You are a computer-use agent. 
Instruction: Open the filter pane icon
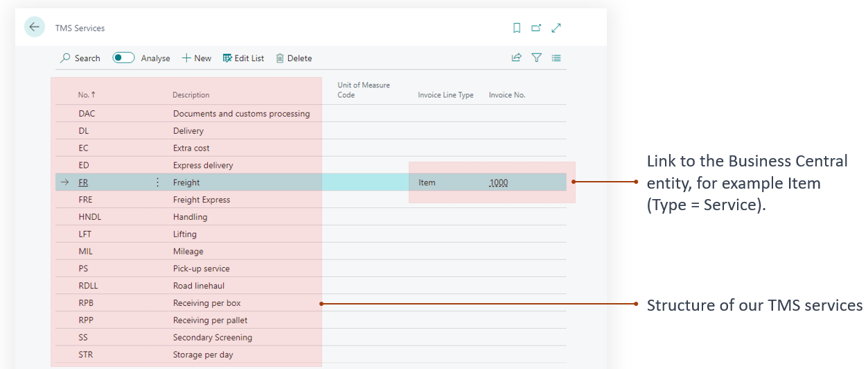click(536, 58)
